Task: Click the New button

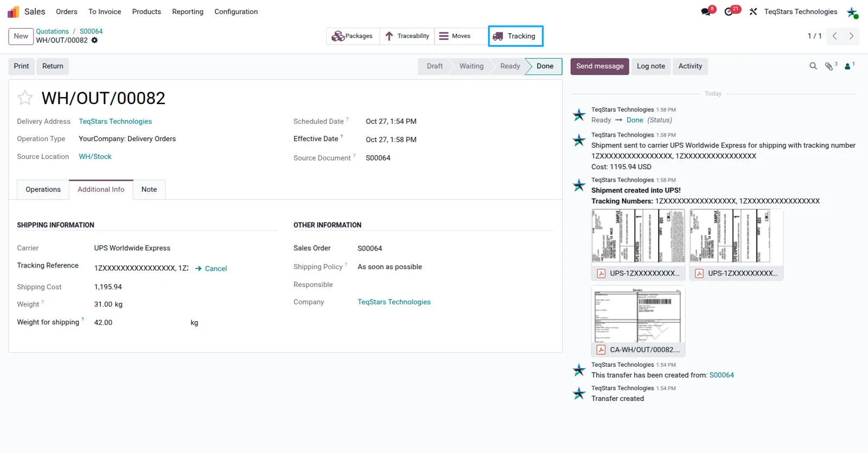Action: 21,36
